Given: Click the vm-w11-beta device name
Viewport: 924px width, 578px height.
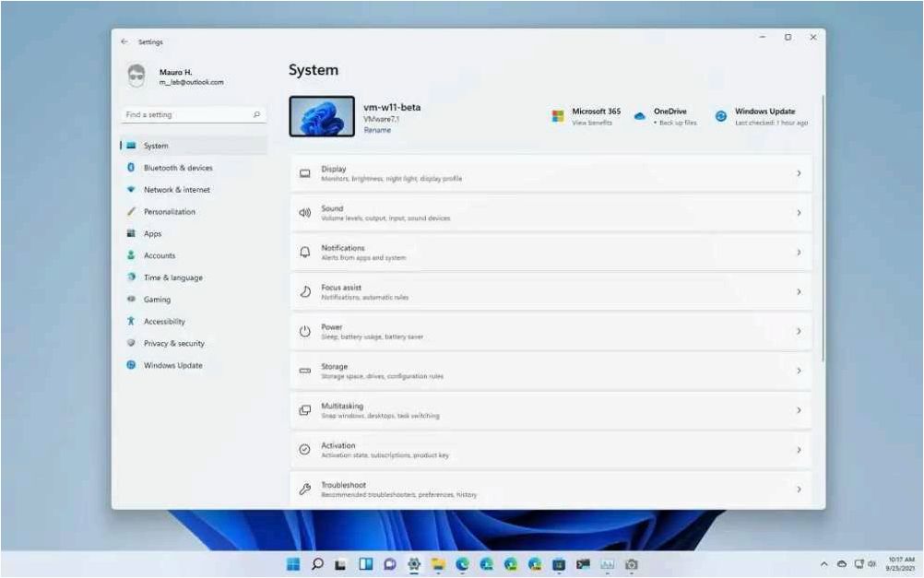Looking at the screenshot, I should point(392,107).
